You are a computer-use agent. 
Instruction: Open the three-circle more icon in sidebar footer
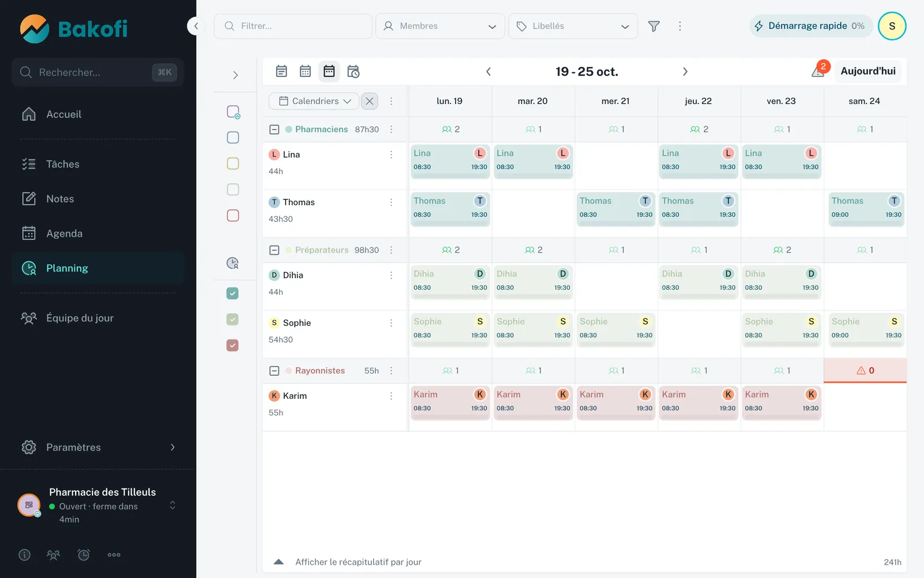coord(114,555)
